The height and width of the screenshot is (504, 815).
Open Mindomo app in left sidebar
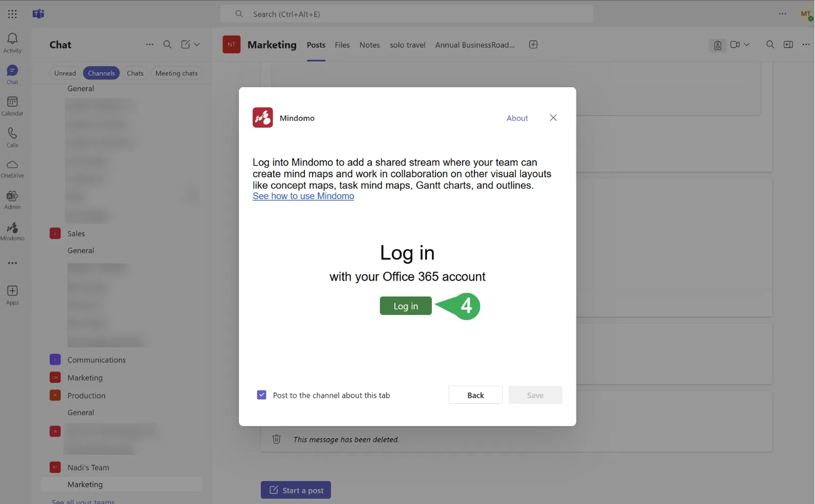[x=12, y=231]
